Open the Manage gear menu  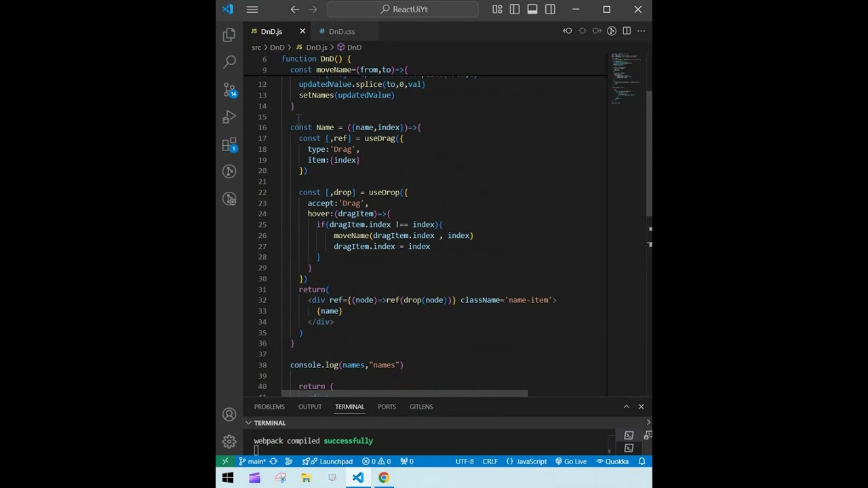coord(229,441)
